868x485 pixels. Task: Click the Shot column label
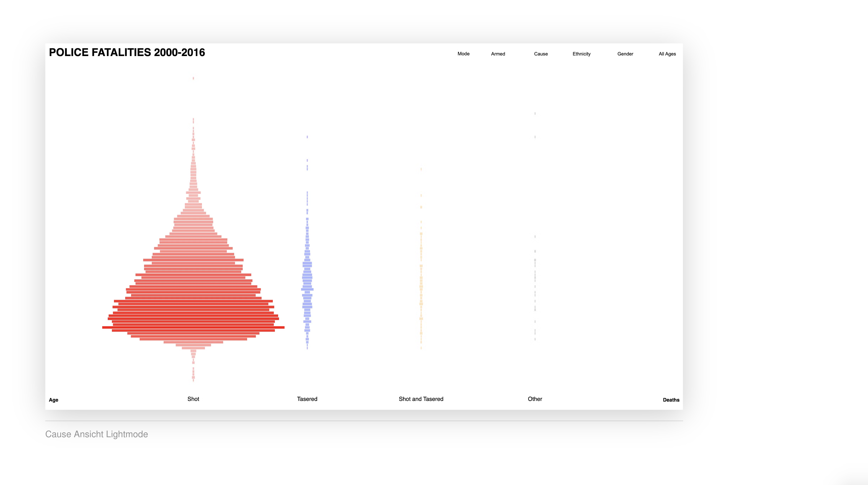193,399
